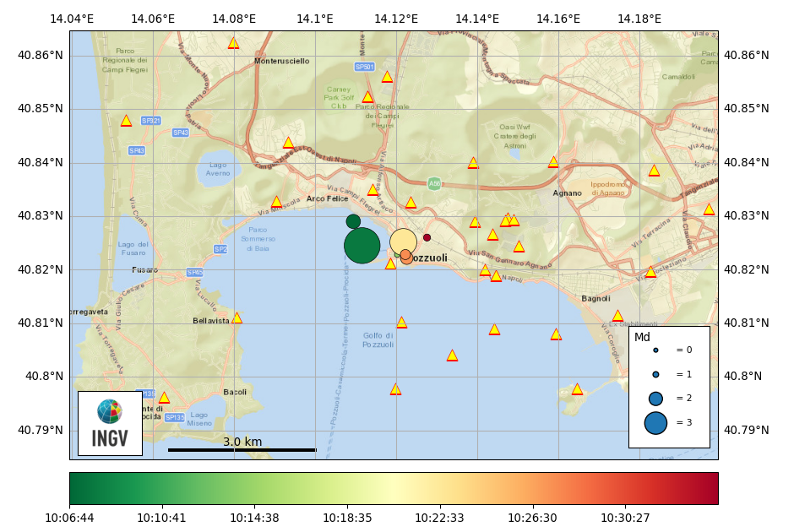Click the station triangle left of SP521 shield
The width and height of the screenshot is (794, 532).
coord(126,121)
